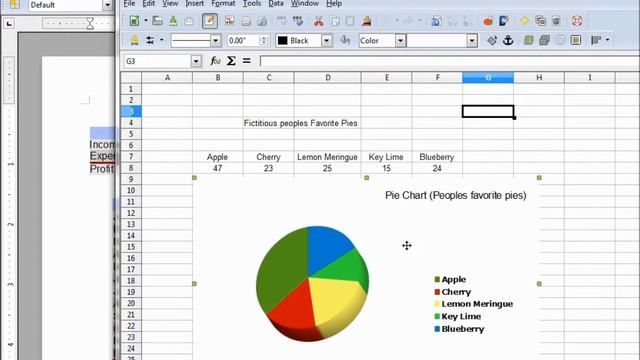Click the Insert Chart icon
Image resolution: width=640 pixels, height=360 pixels.
(x=488, y=21)
